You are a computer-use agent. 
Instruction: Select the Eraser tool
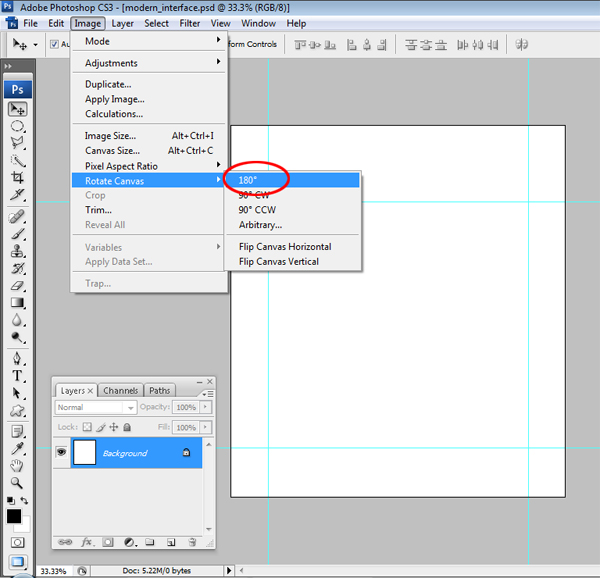click(17, 285)
